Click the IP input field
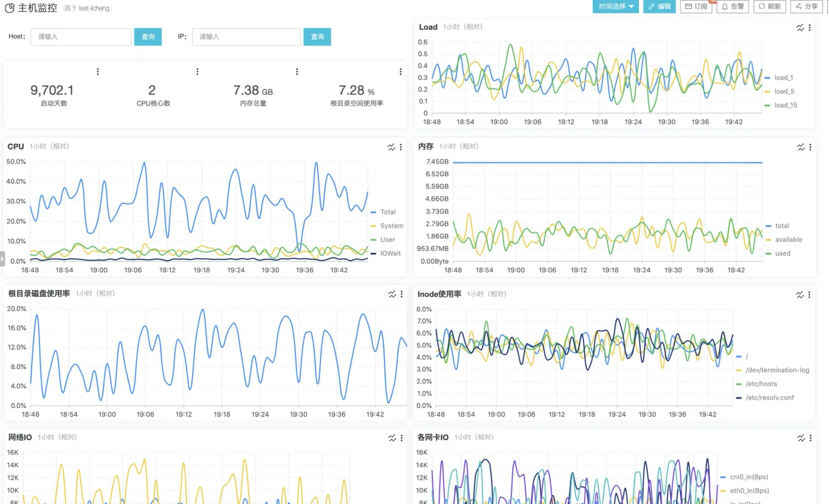Viewport: 829px width, 504px height. click(246, 37)
